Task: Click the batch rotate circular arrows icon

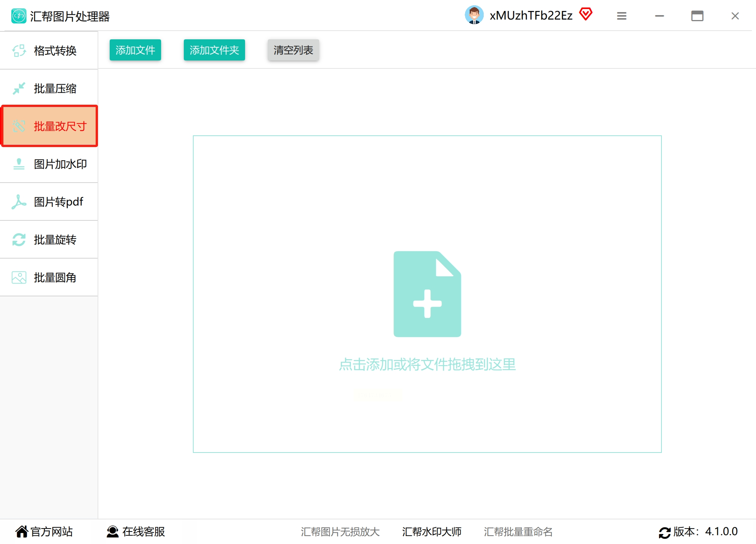Action: (19, 240)
